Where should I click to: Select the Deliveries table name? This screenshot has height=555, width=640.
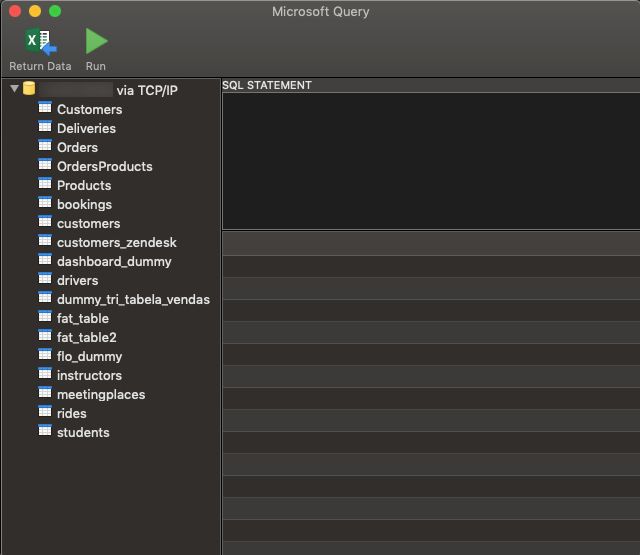86,129
